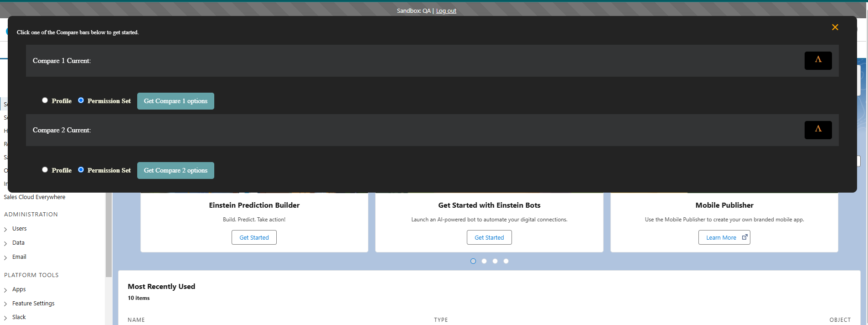Image resolution: width=868 pixels, height=325 pixels.
Task: Expand the Email tree chevron
Action: (x=5, y=257)
